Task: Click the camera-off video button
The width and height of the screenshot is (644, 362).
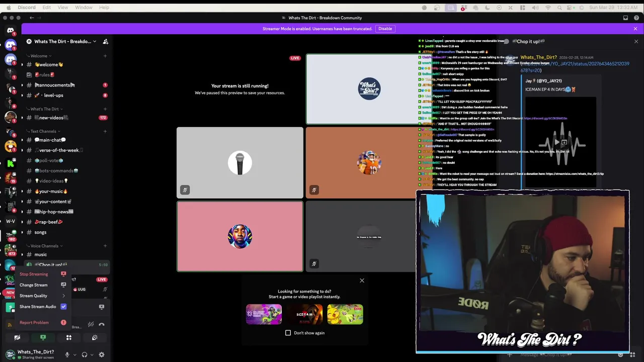Action: (17, 337)
